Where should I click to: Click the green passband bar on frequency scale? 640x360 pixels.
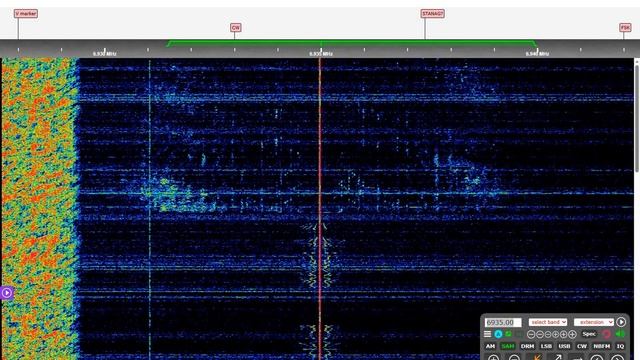point(352,43)
